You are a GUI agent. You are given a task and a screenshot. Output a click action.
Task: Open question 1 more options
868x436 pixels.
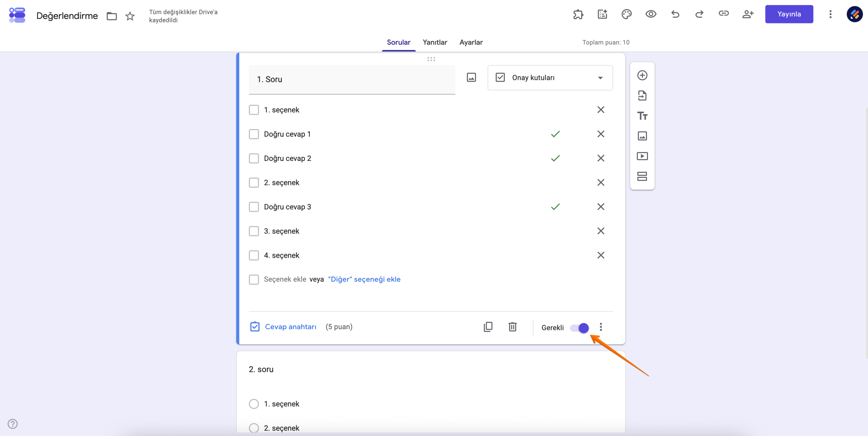pos(601,327)
